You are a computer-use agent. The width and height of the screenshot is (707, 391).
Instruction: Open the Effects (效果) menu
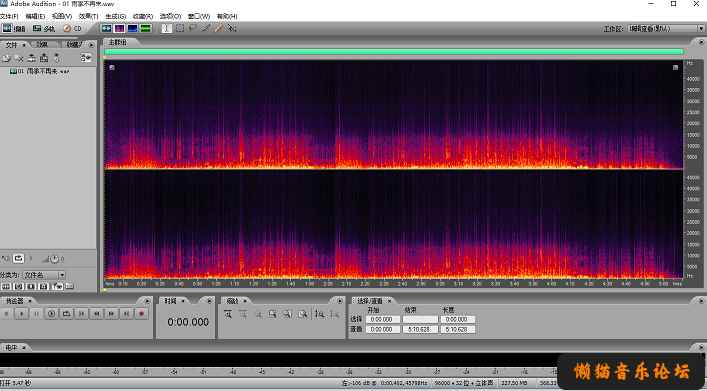click(x=88, y=16)
